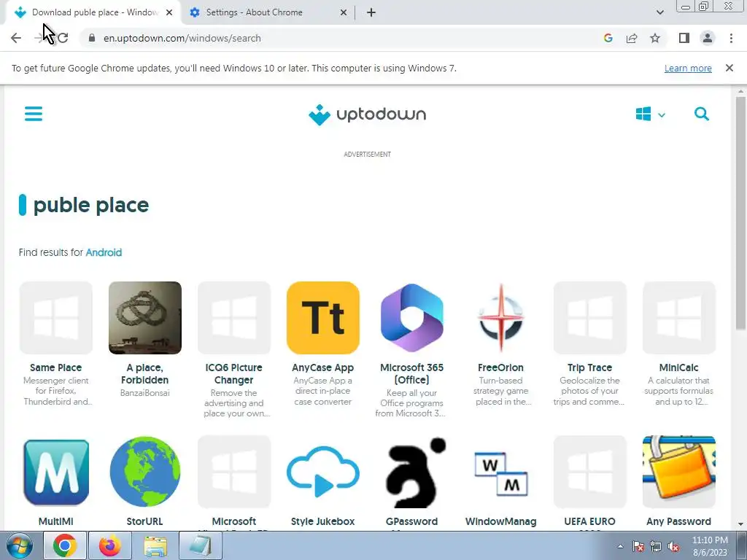Image resolution: width=747 pixels, height=560 pixels.
Task: Open the Trip Trace app icon
Action: [x=589, y=318]
